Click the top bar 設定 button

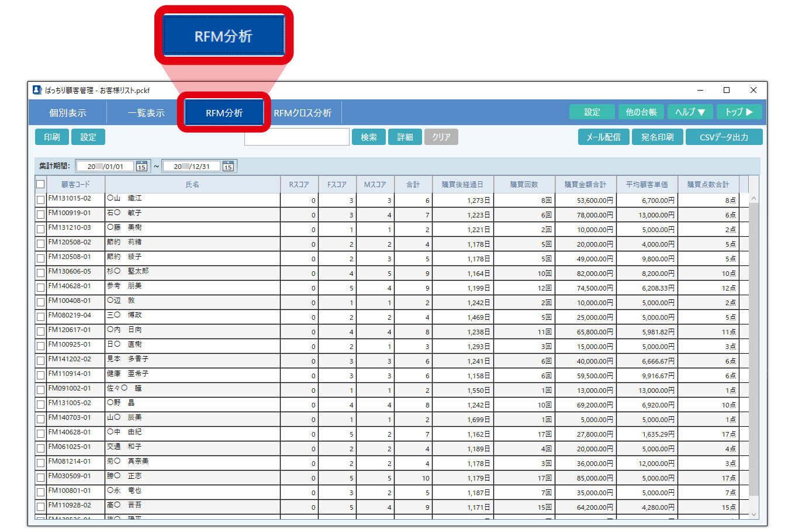(592, 112)
